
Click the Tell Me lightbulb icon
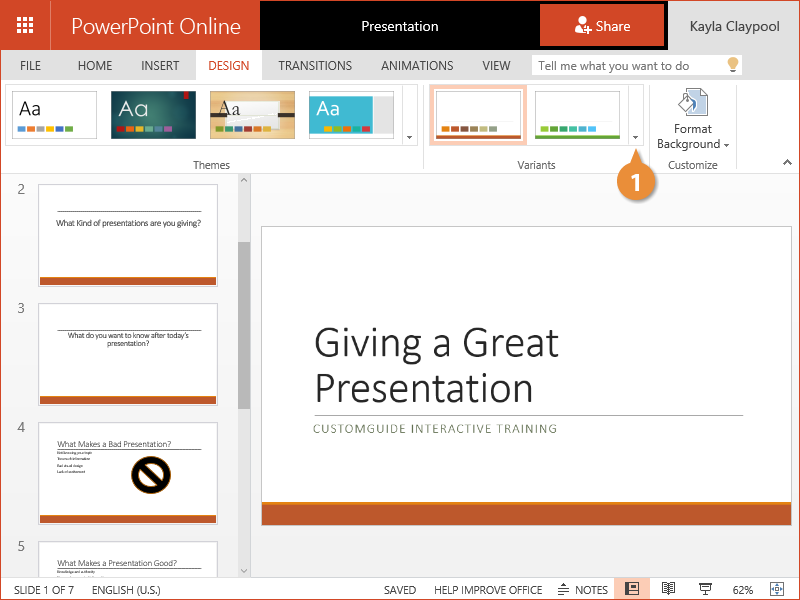[732, 65]
